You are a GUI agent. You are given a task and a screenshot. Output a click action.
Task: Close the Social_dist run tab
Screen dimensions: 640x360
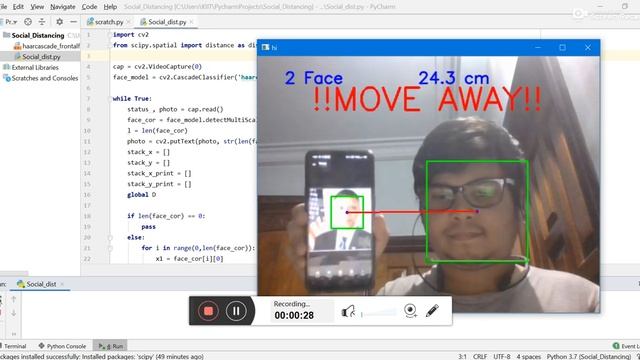pyautogui.click(x=62, y=284)
